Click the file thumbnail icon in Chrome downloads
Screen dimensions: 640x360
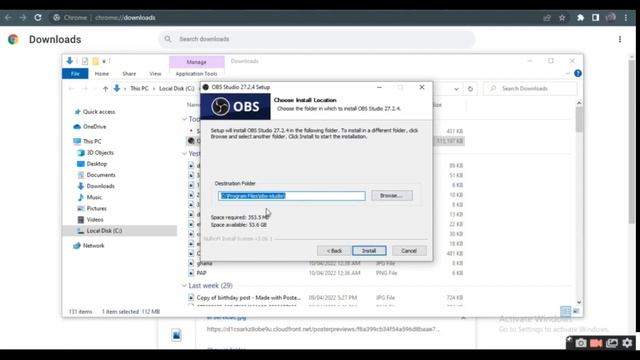(x=176, y=335)
